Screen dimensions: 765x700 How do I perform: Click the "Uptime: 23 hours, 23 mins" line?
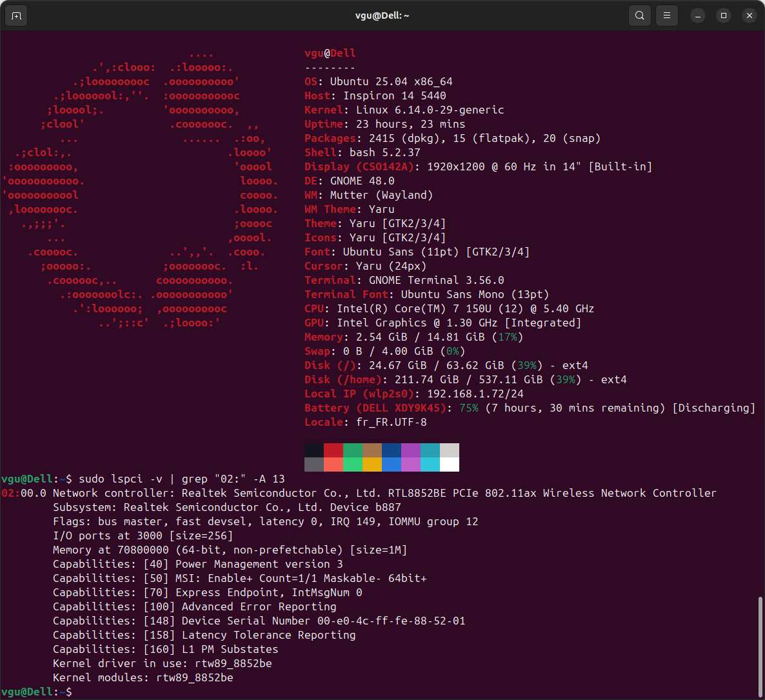385,124
